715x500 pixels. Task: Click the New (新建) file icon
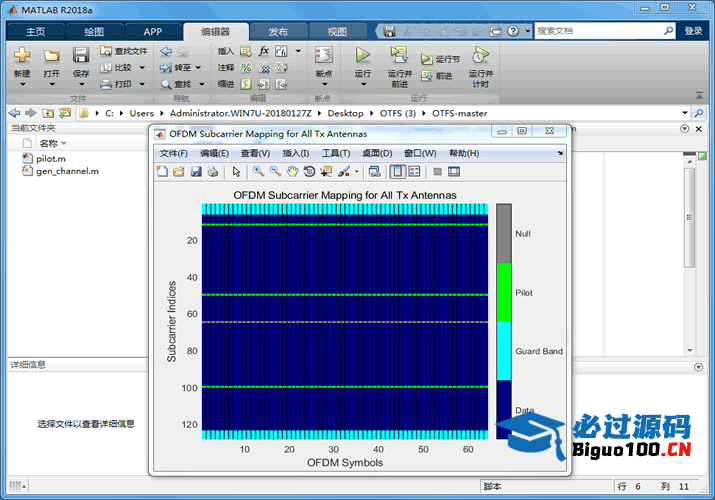coord(22,56)
